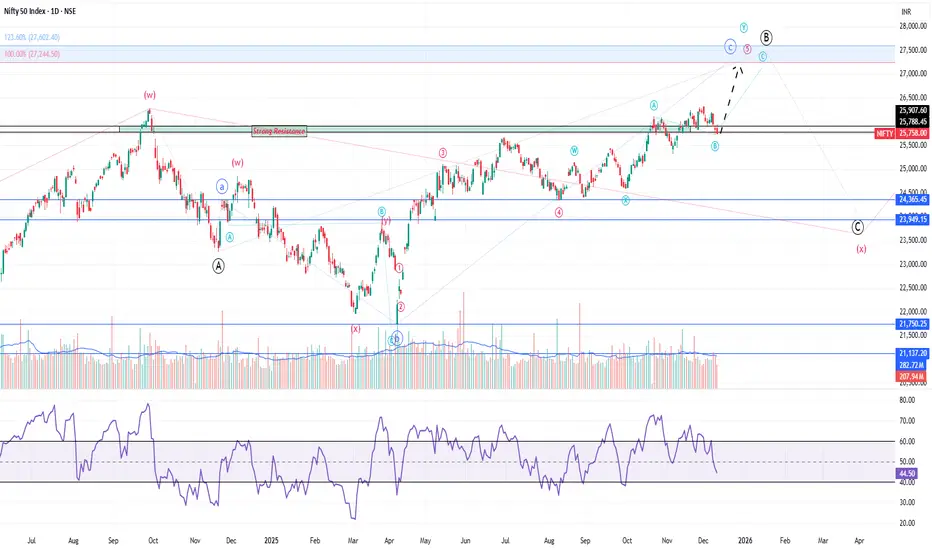The width and height of the screenshot is (932, 550).
Task: Select the cyan A label above October high
Action: [x=654, y=105]
